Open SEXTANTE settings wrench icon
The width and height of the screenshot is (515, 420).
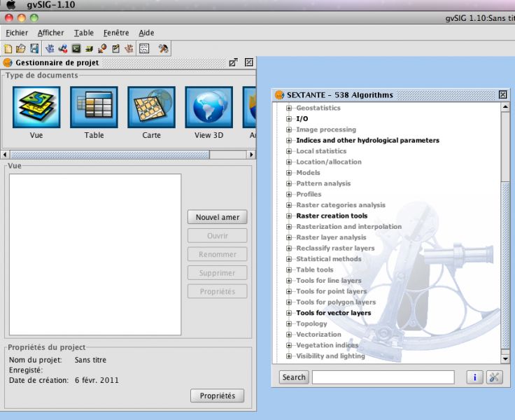[495, 377]
